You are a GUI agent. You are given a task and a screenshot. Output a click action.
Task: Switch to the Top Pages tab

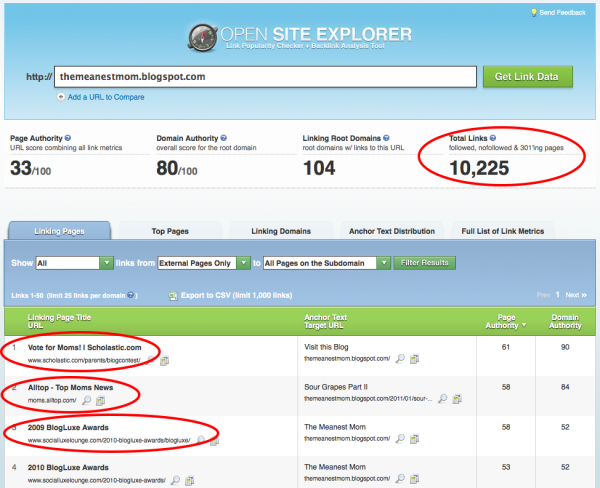click(x=170, y=231)
